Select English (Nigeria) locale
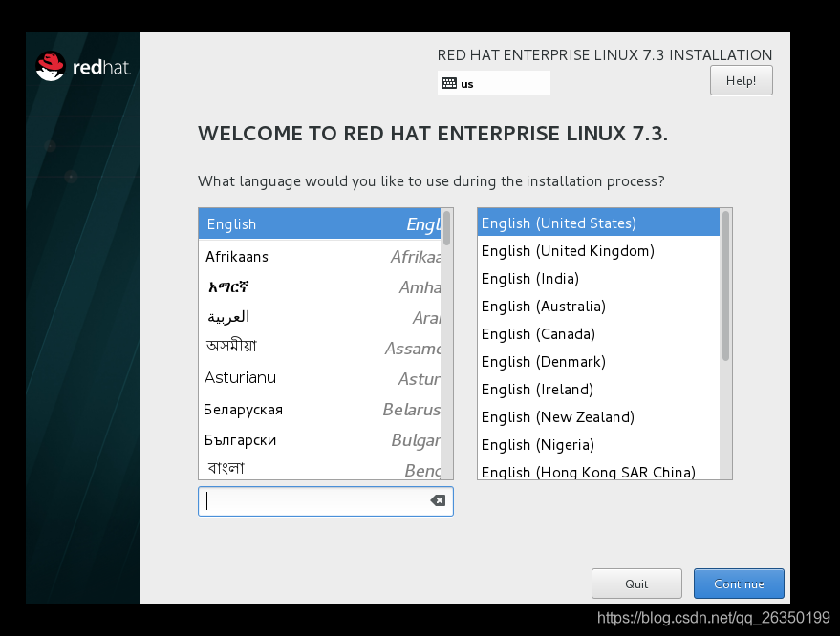840x636 pixels. tap(598, 445)
